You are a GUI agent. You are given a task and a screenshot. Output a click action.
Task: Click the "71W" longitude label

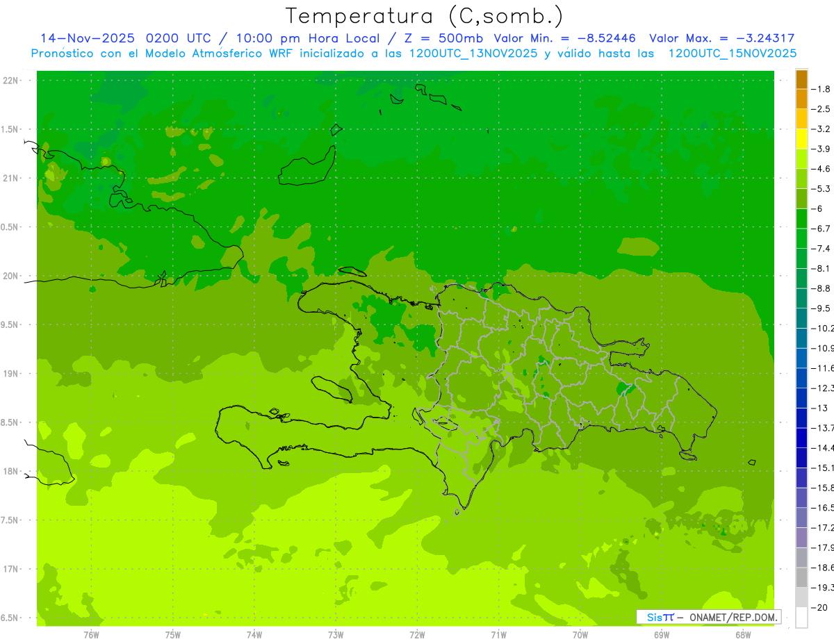point(498,635)
